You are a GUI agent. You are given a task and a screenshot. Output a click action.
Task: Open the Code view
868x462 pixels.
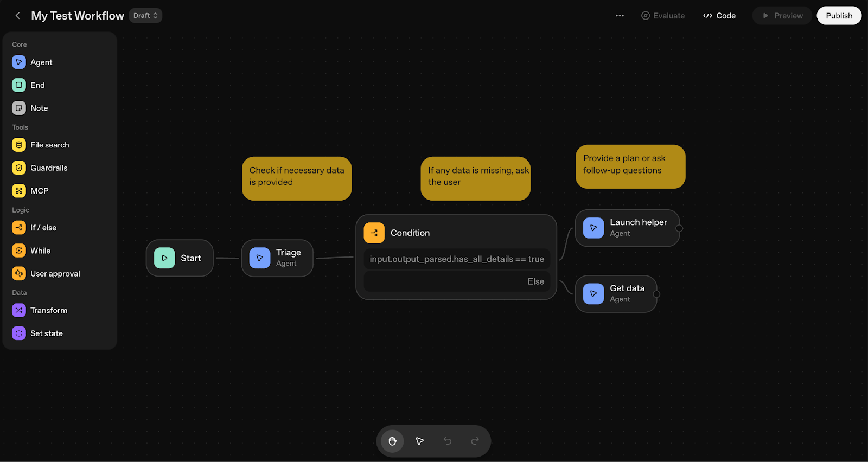[x=719, y=16]
